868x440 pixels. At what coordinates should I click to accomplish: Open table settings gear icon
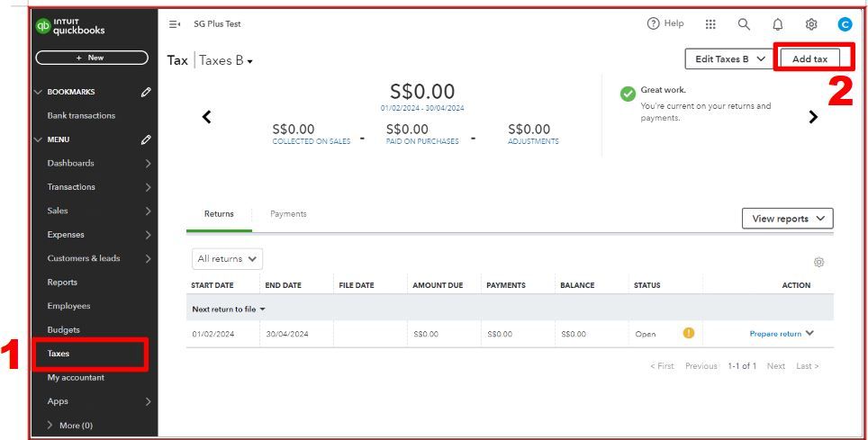818,263
